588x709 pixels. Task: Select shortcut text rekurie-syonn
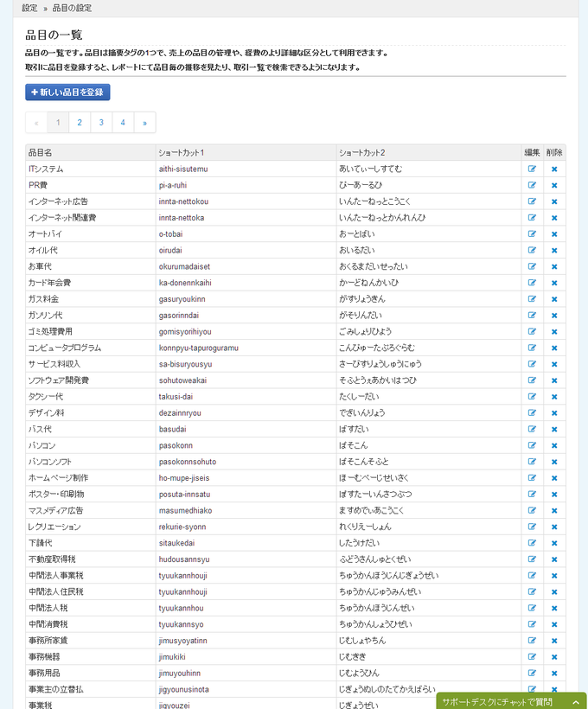182,527
